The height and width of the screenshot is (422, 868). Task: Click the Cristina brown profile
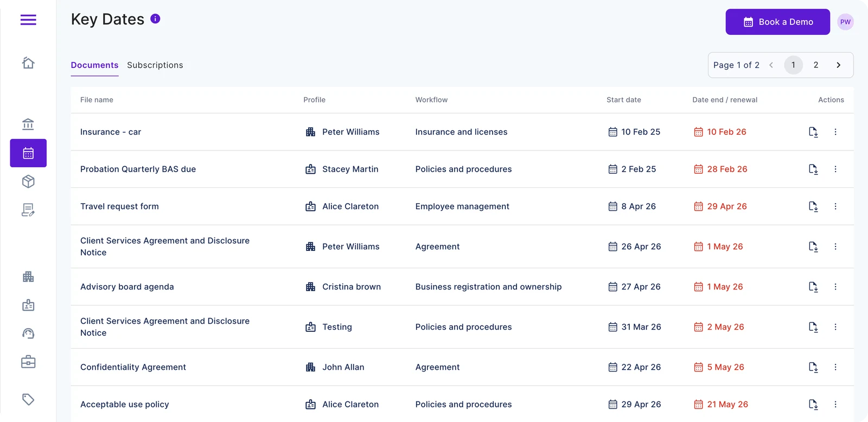click(352, 287)
